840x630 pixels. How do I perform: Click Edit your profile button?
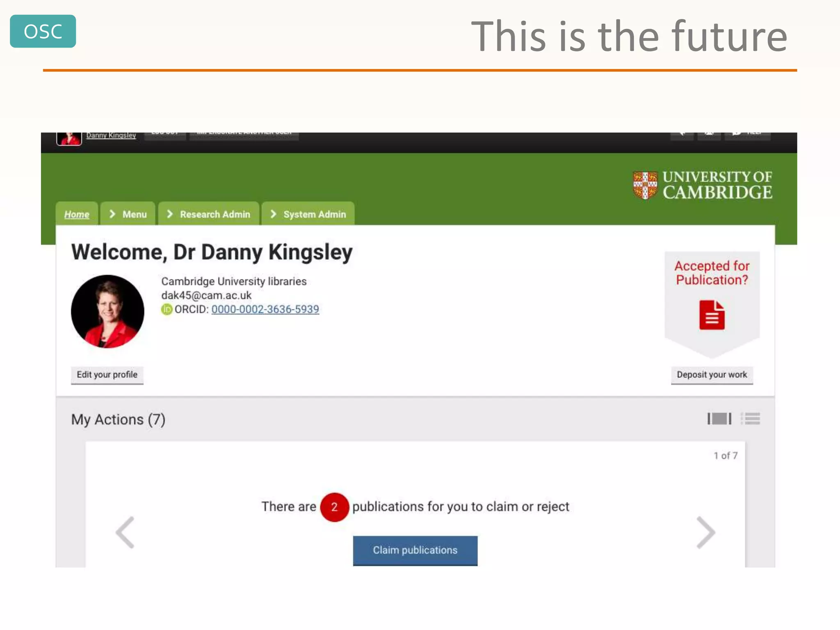click(x=107, y=374)
